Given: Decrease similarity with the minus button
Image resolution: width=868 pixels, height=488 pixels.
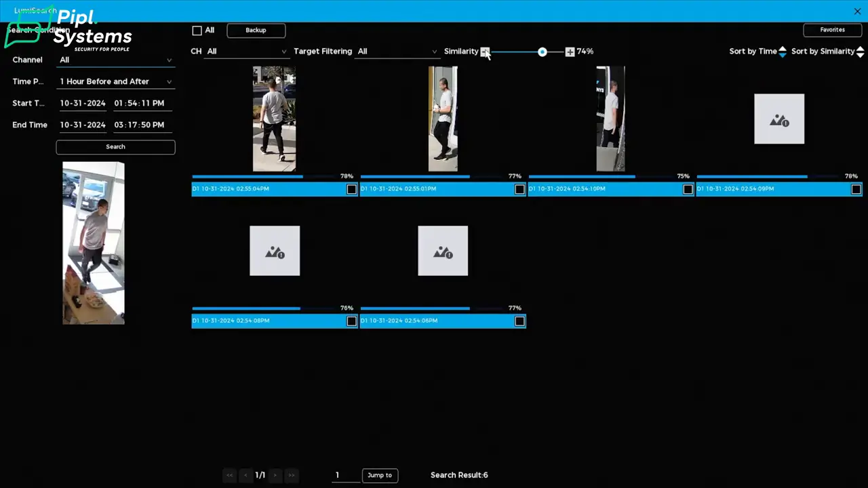Looking at the screenshot, I should click(485, 52).
